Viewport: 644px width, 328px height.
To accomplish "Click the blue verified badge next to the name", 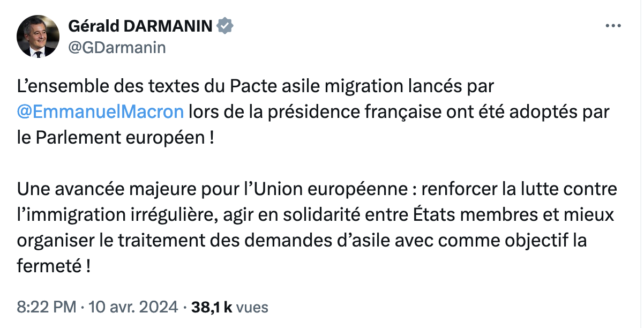I will pyautogui.click(x=224, y=26).
